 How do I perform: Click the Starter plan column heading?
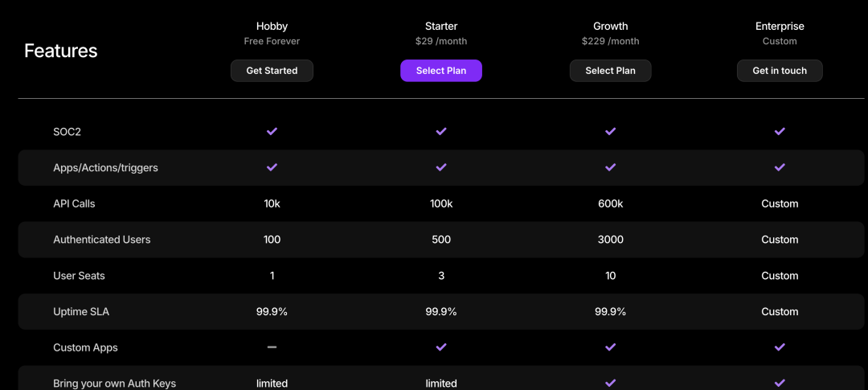pyautogui.click(x=441, y=26)
